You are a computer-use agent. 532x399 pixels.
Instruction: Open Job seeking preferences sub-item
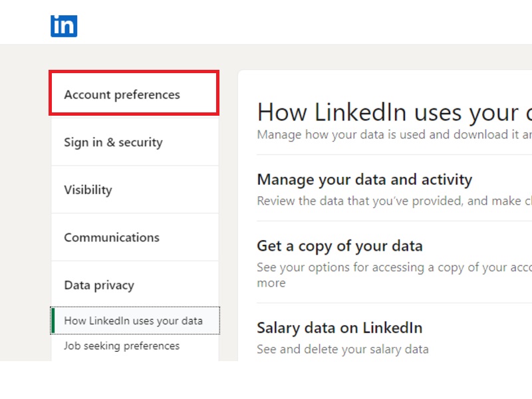click(122, 346)
